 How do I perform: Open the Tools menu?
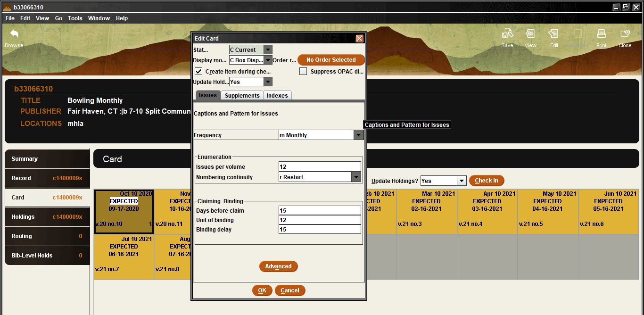(x=75, y=18)
